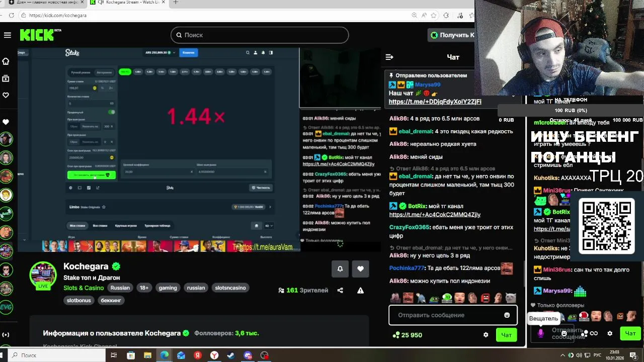Click the white cat emote
644x362 pixels.
pos(511,298)
